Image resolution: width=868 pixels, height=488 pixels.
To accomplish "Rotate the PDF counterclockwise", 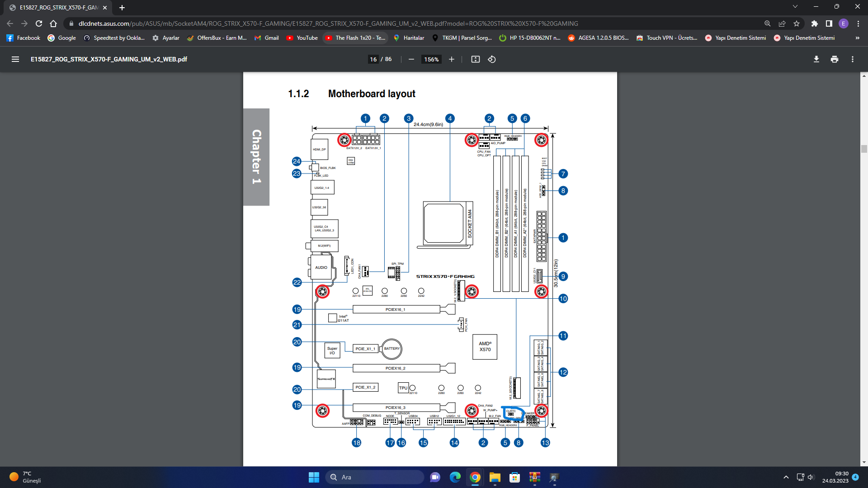I will 492,59.
